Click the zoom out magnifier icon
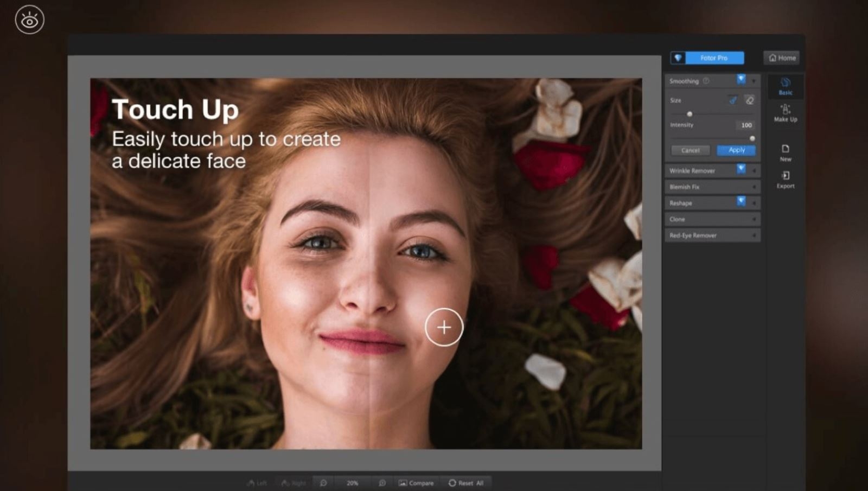The height and width of the screenshot is (491, 868). point(323,483)
